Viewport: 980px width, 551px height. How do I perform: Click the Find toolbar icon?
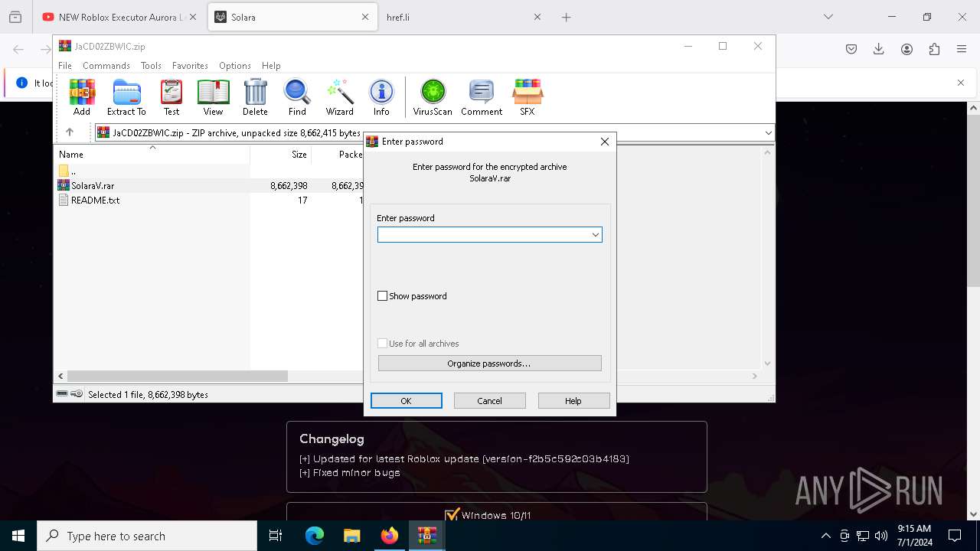pyautogui.click(x=297, y=97)
